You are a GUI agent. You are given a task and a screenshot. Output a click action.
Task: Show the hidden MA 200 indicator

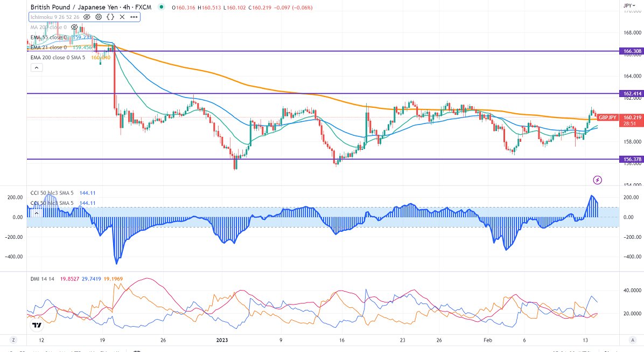pyautogui.click(x=74, y=27)
